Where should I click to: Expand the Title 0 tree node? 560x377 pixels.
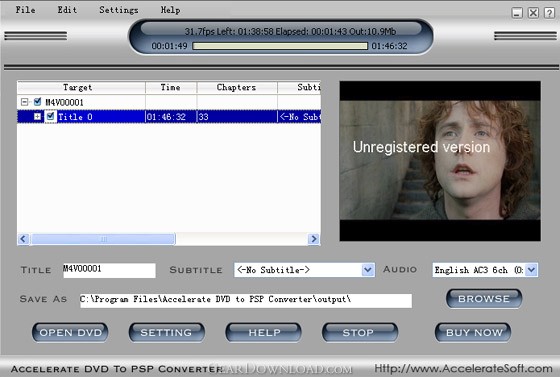tap(37, 116)
